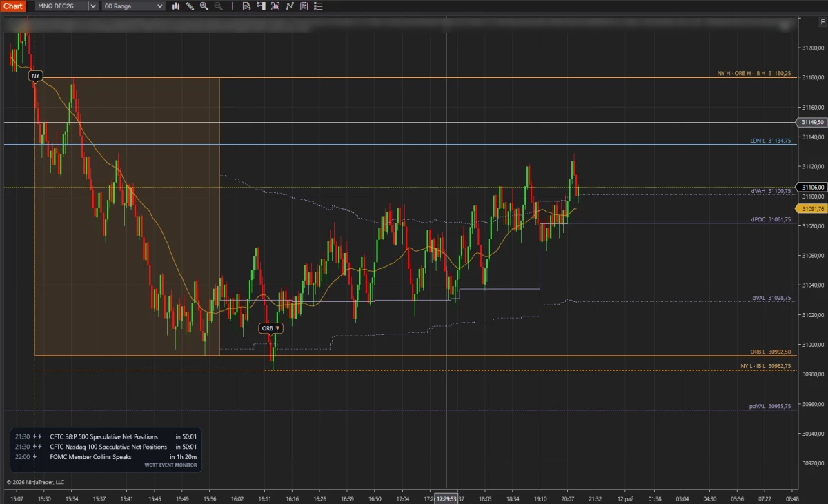The image size is (828, 504).
Task: Select the dVAL 31028,75 label
Action: pos(771,298)
